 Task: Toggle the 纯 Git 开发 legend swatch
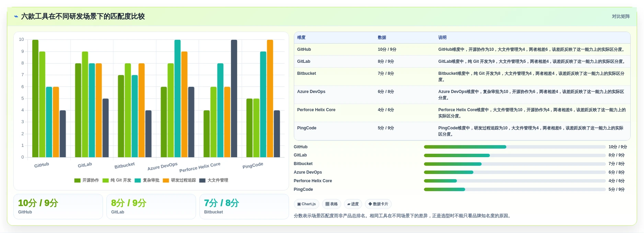(x=105, y=180)
